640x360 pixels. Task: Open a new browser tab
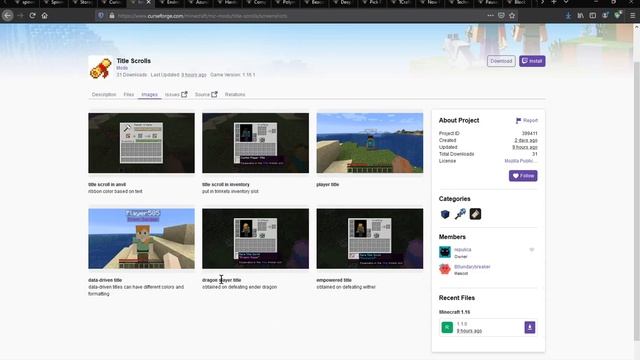(554, 2)
